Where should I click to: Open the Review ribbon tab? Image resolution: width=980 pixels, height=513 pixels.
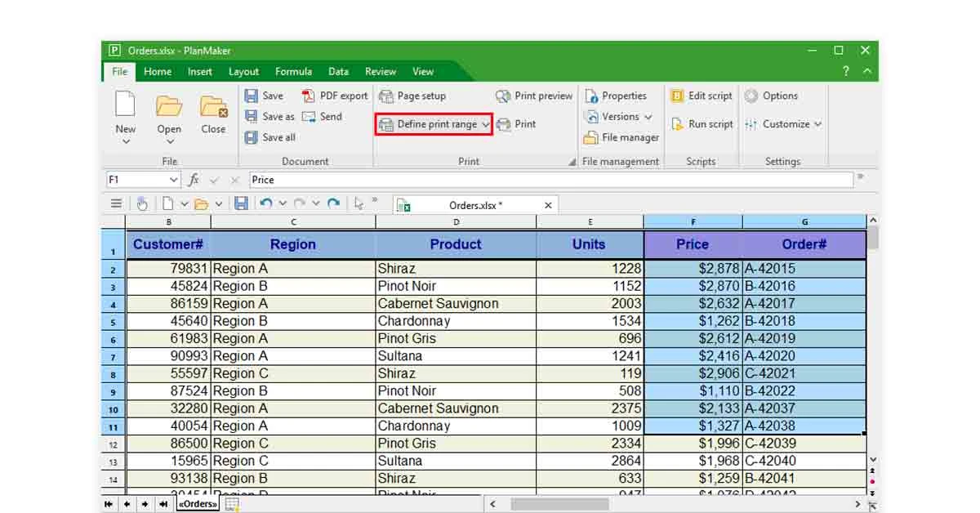380,71
